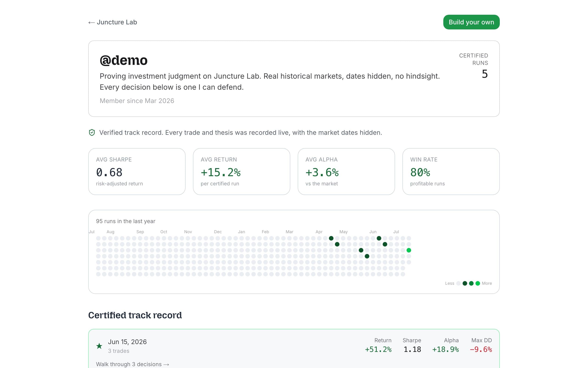The width and height of the screenshot is (588, 368).
Task: Click the certified runs count 5
Action: pyautogui.click(x=485, y=74)
